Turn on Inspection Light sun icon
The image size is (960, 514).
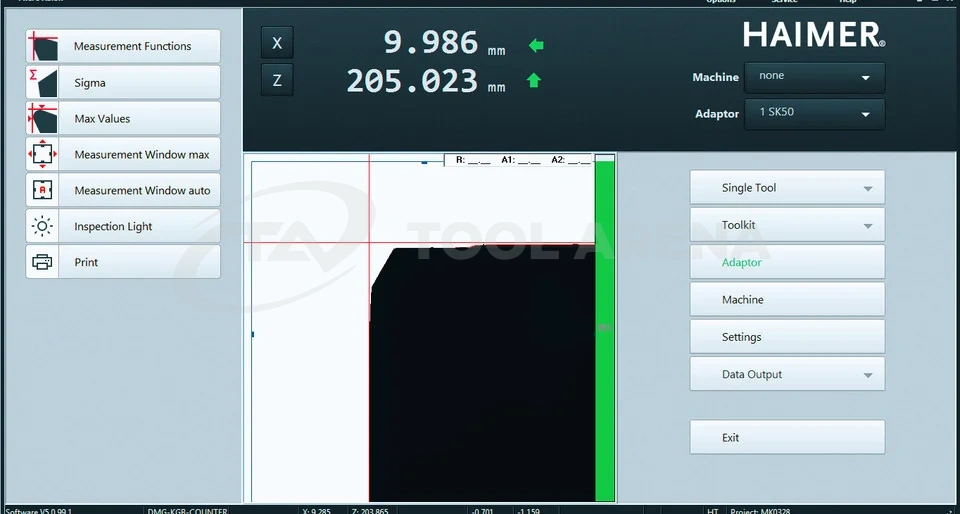pyautogui.click(x=43, y=226)
